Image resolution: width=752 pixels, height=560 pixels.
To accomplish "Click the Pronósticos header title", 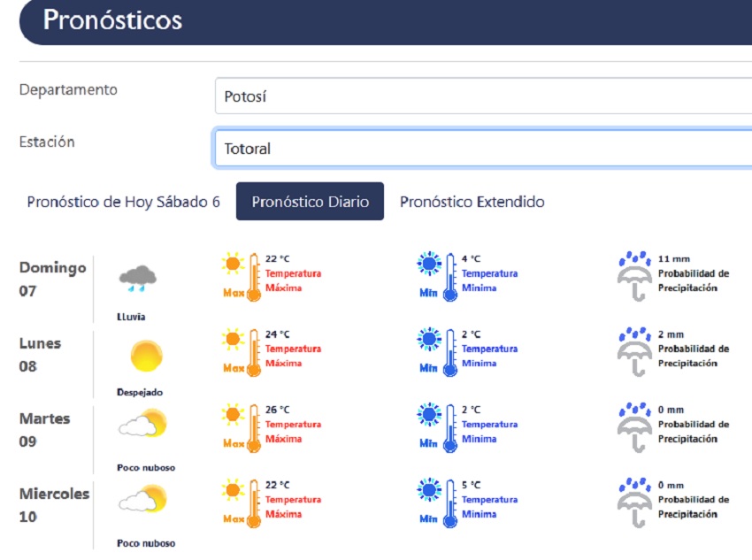I will tap(112, 20).
